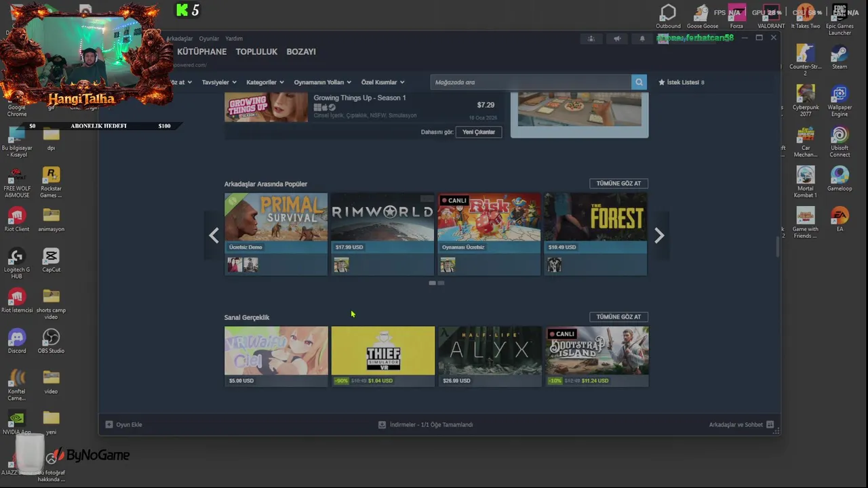
Task: Go to next page of Arkadaşlar Arasında Popüler carousel
Action: point(659,235)
